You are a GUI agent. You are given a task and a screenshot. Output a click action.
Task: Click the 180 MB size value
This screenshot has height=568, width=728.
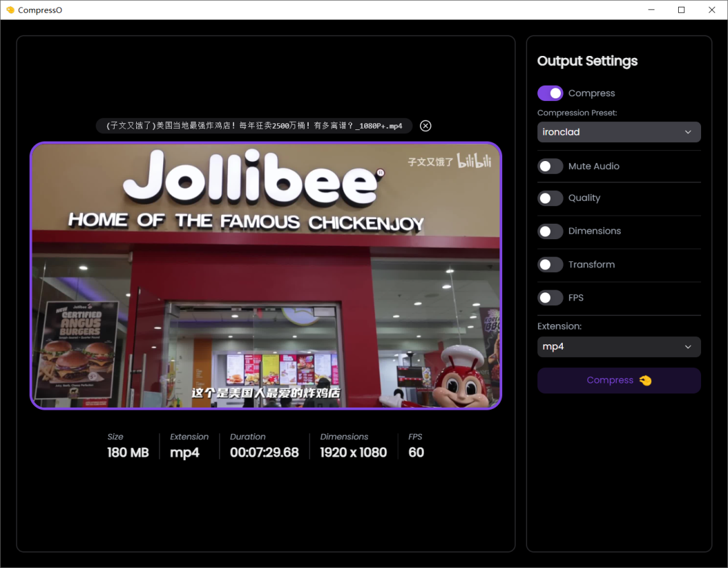[127, 453]
